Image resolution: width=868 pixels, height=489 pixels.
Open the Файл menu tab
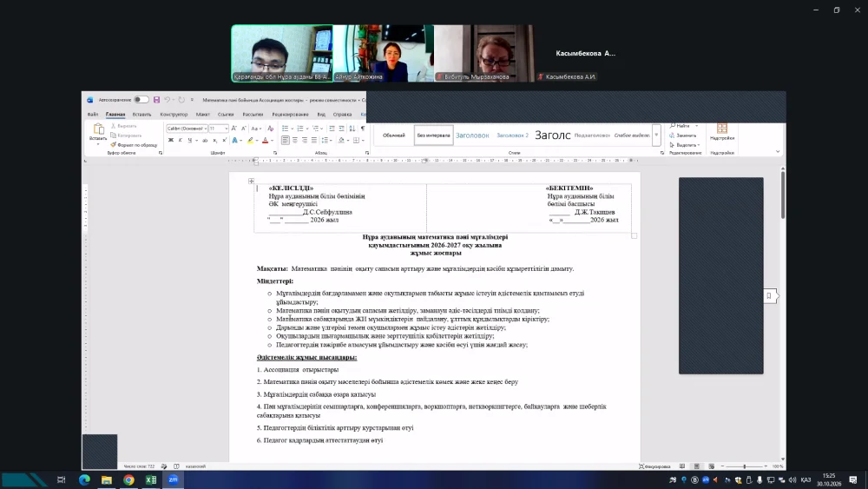tap(93, 115)
